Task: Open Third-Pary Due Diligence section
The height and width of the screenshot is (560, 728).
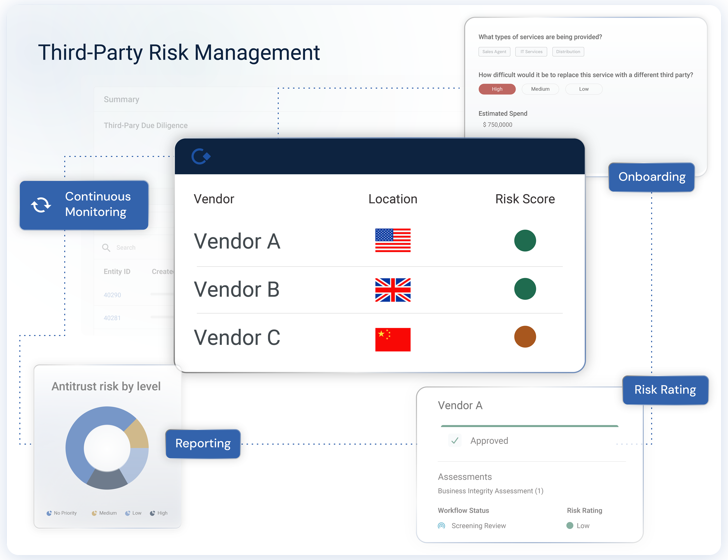Action: click(x=146, y=125)
